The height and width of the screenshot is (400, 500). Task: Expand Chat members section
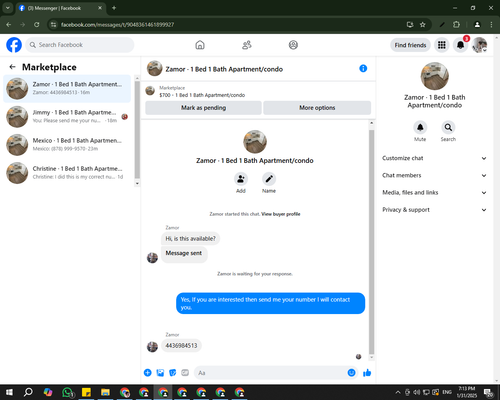434,175
